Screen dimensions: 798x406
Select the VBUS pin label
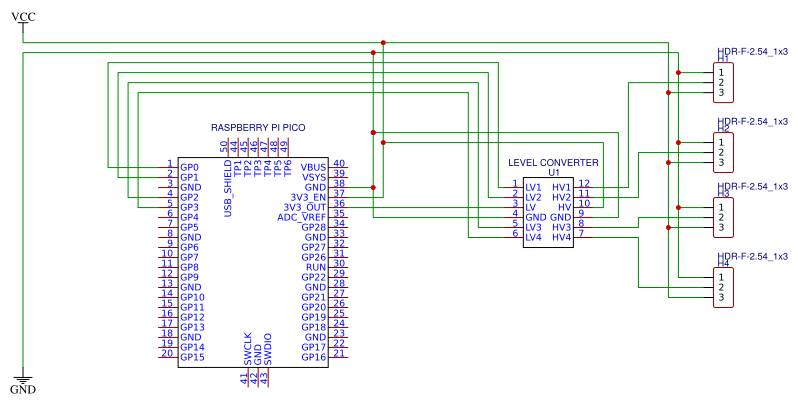point(314,167)
